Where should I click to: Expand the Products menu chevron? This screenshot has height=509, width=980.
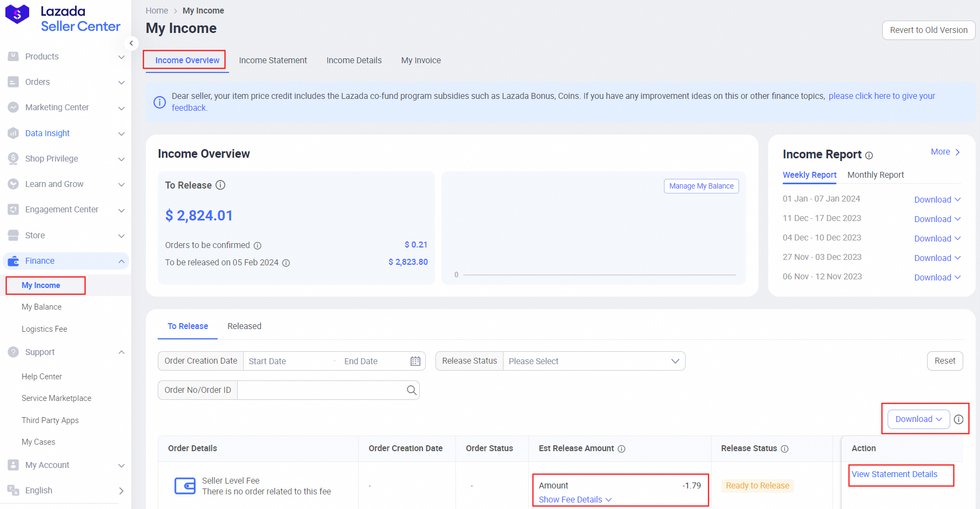pos(122,57)
